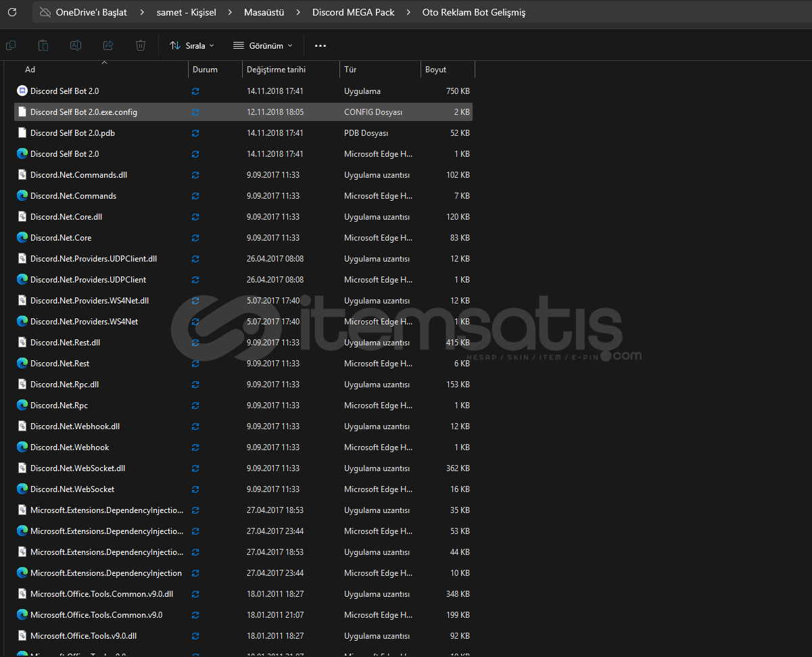Open the Görünüm view dropdown
The height and width of the screenshot is (657, 812).
coord(263,45)
